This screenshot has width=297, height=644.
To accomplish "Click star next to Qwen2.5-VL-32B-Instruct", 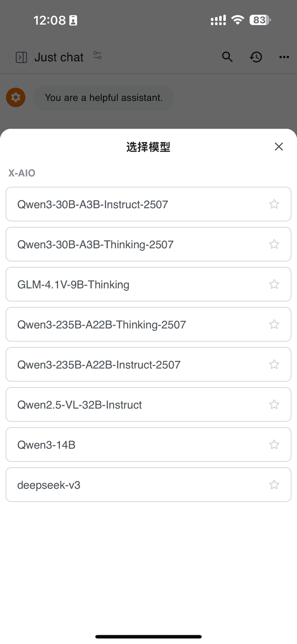I will tap(274, 404).
